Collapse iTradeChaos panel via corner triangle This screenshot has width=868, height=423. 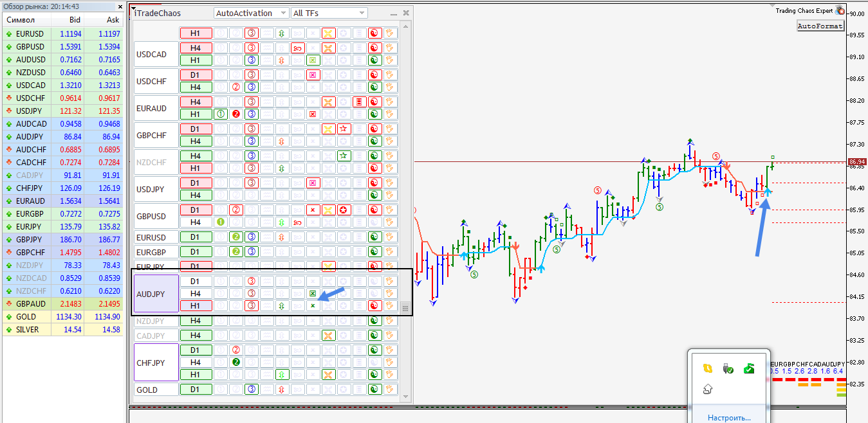coord(134,9)
